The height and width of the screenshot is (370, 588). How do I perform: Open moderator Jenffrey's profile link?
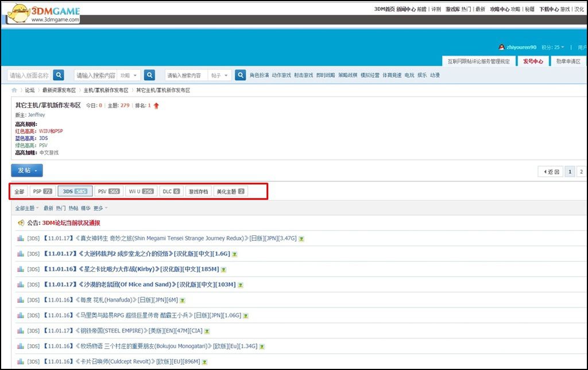[36, 115]
